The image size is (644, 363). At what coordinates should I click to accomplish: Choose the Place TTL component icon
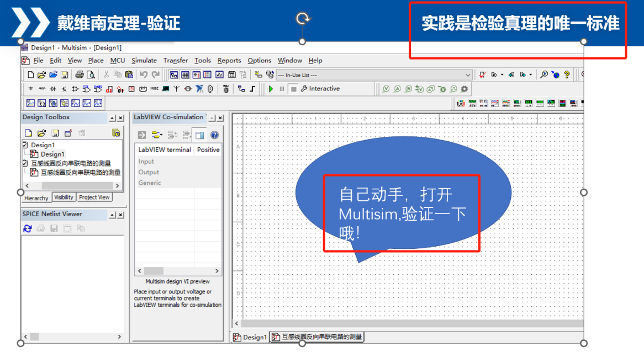point(86,89)
